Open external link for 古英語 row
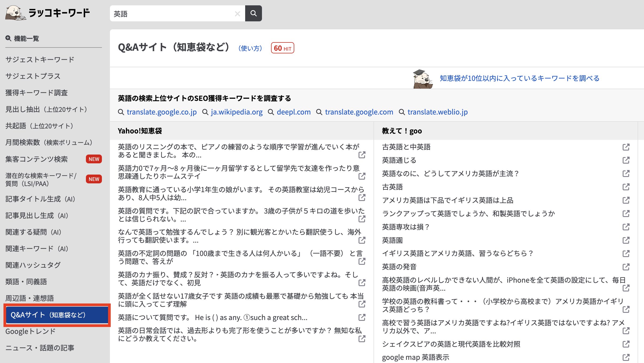 pyautogui.click(x=626, y=187)
